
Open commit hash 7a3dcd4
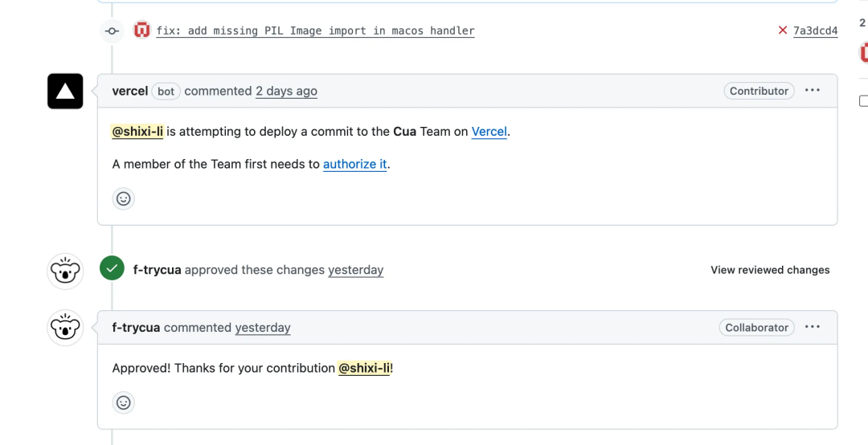[x=815, y=31]
